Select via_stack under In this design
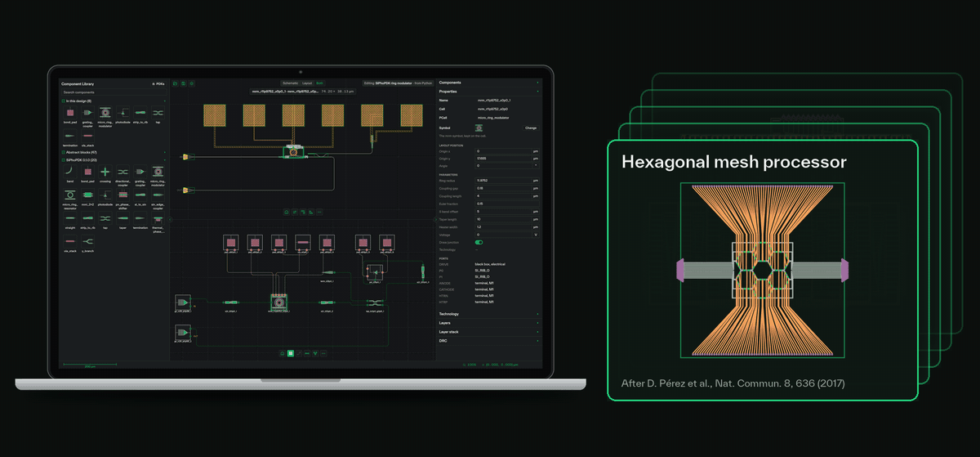The width and height of the screenshot is (980, 457). (x=87, y=136)
